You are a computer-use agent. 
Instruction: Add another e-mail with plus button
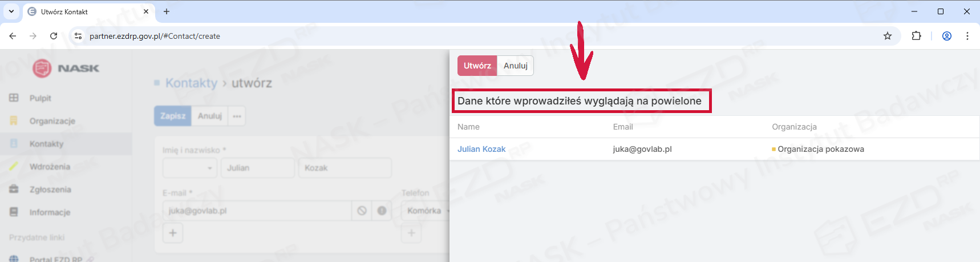click(173, 233)
